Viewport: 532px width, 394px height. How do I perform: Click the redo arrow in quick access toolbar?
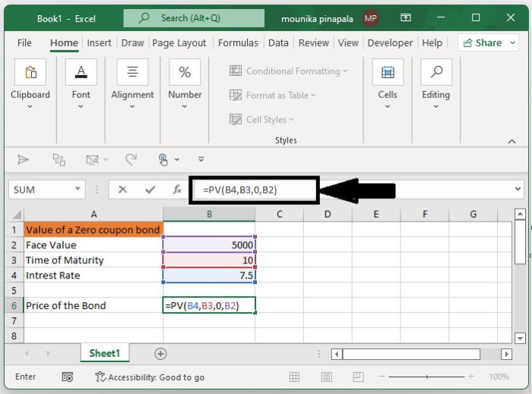[131, 159]
